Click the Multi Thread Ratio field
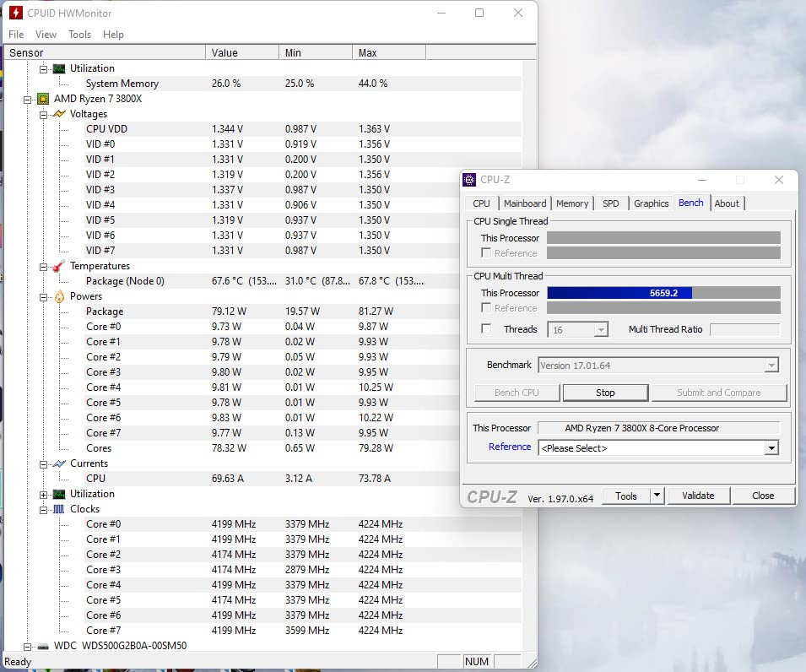This screenshot has width=806, height=672. click(x=745, y=329)
